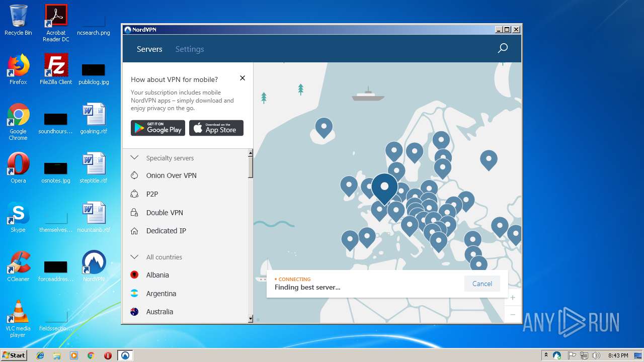Click the Sweden map pin
The width and height of the screenshot is (644, 362).
pos(414,152)
